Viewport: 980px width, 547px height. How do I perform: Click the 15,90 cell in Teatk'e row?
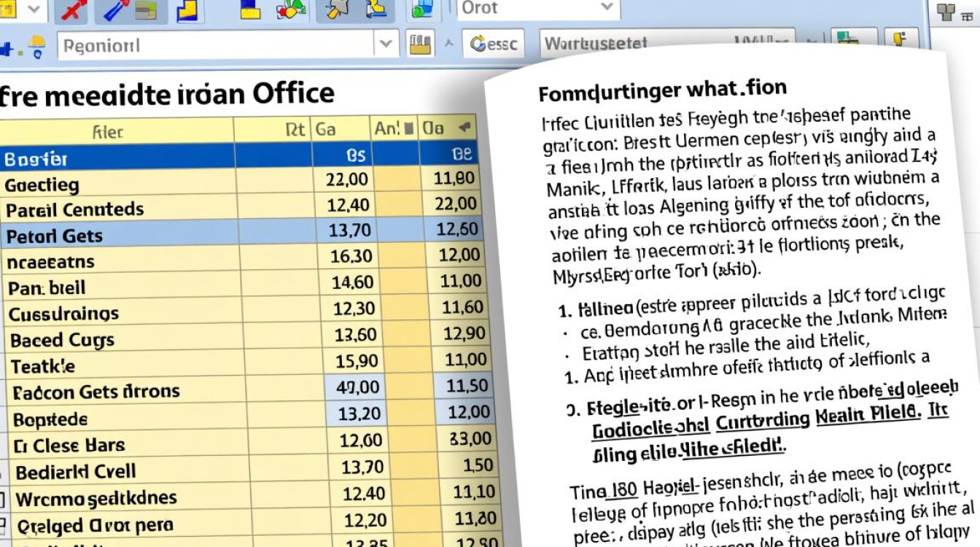point(354,361)
